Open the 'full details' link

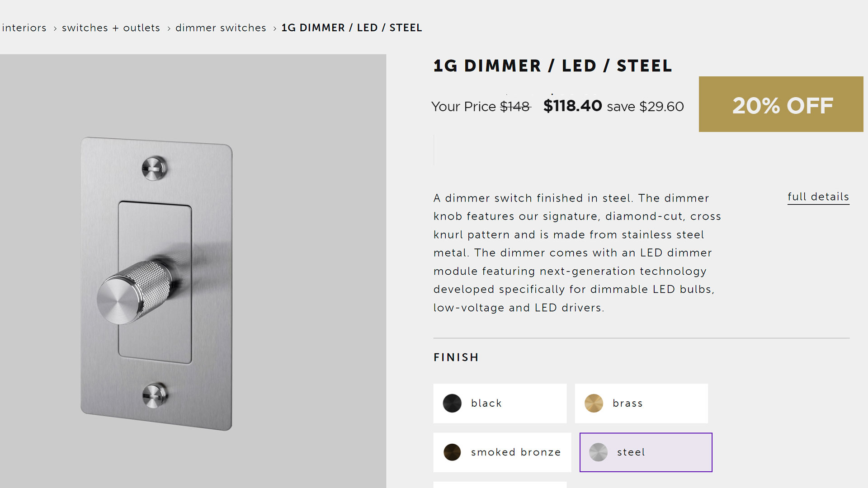coord(818,197)
